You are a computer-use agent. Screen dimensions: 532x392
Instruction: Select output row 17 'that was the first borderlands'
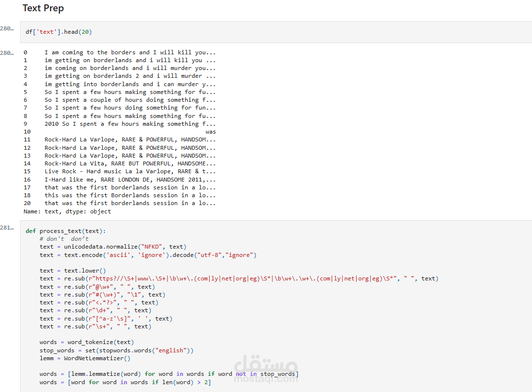tap(120, 187)
